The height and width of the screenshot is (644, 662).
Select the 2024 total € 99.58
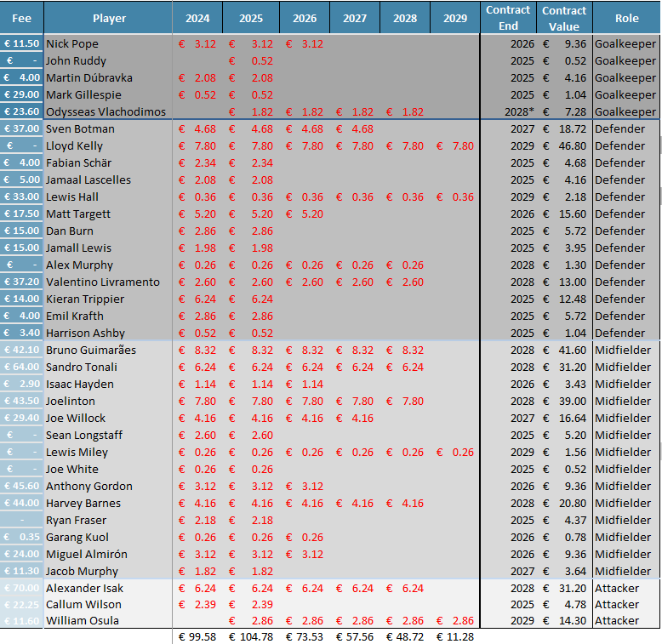[197, 636]
